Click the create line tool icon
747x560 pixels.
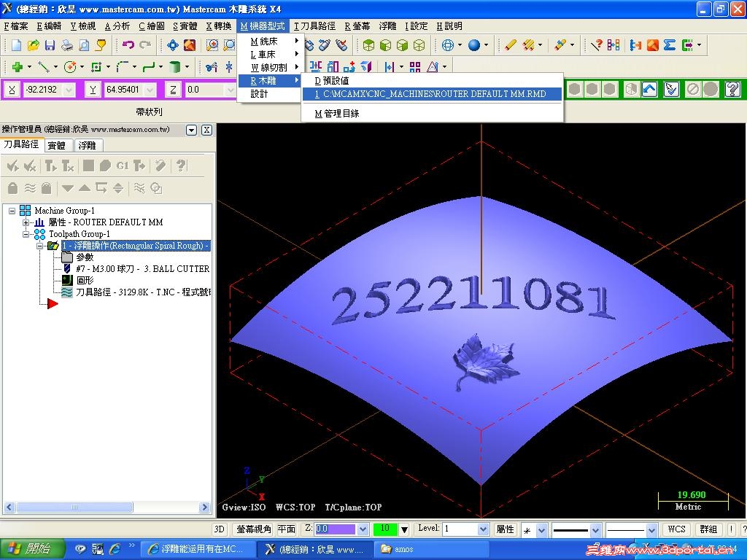(43, 67)
